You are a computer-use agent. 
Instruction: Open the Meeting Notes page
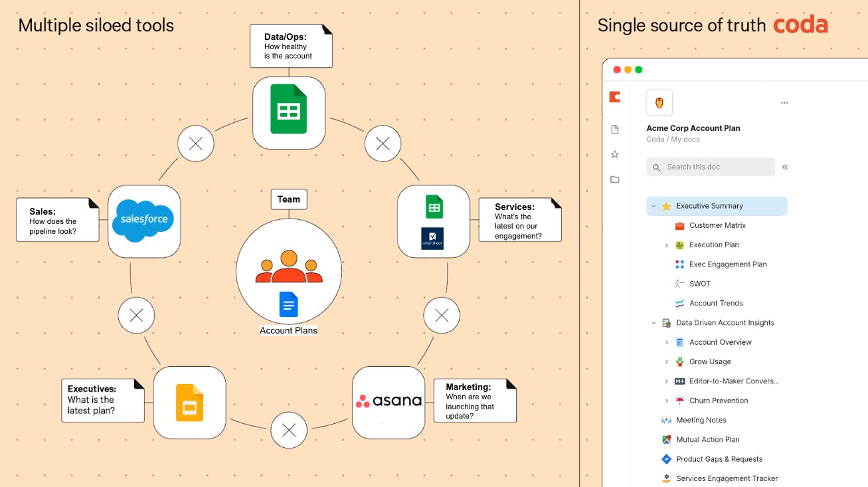click(701, 420)
